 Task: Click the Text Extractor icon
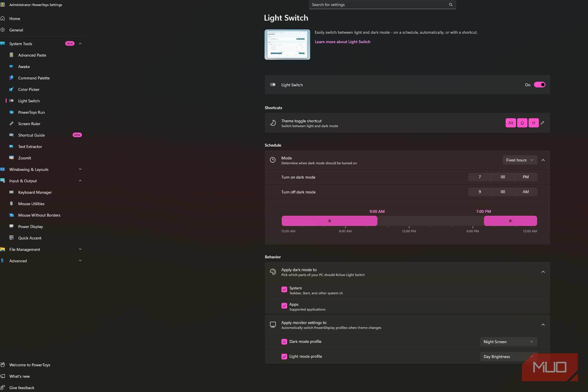(x=11, y=146)
